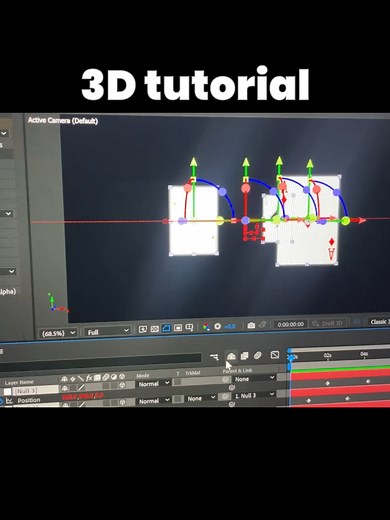Enable motion blur icon in timeline
The image size is (390, 520).
point(257,355)
